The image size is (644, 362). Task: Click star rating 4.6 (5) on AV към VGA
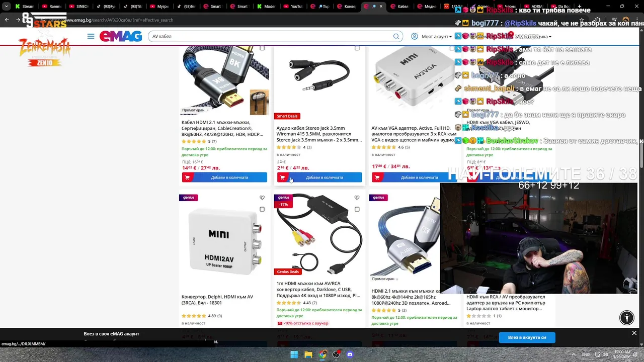point(390,147)
